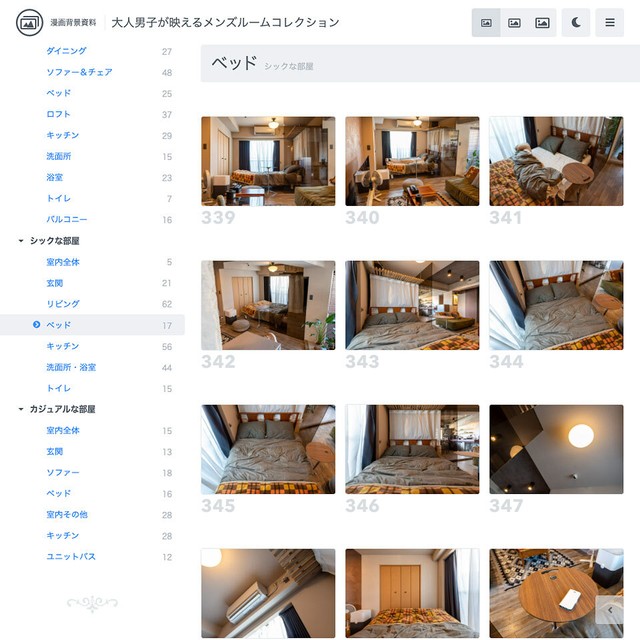Open the ソファー category with 18 items
Viewport: 640px width, 640px height.
(63, 473)
